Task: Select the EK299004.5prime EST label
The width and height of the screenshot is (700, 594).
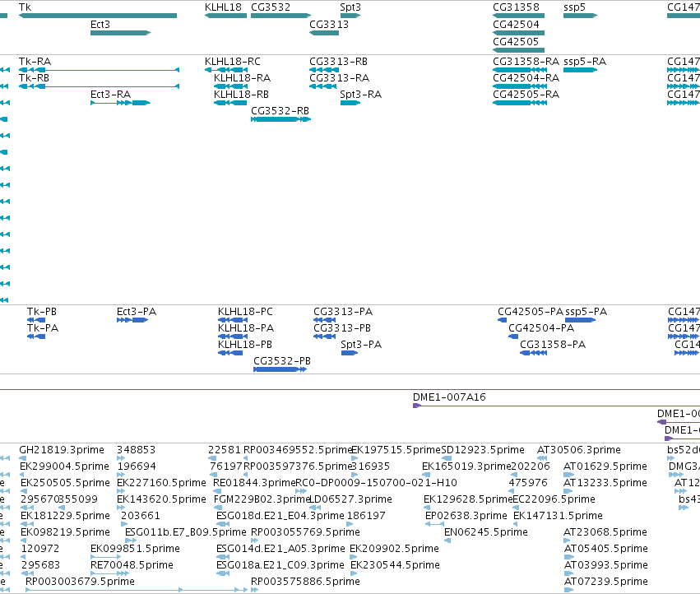Action: pyautogui.click(x=65, y=466)
